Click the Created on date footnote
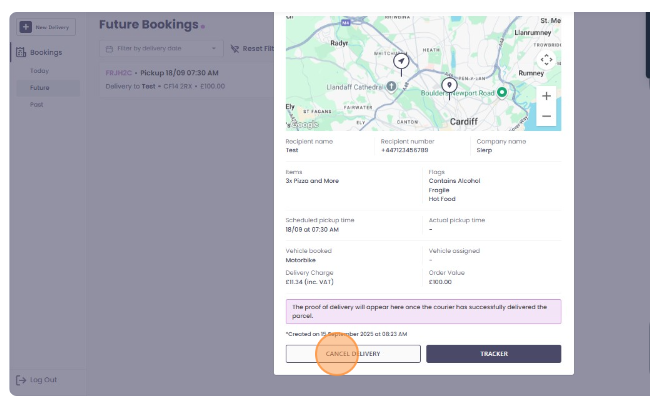The width and height of the screenshot is (650, 404). click(x=346, y=334)
